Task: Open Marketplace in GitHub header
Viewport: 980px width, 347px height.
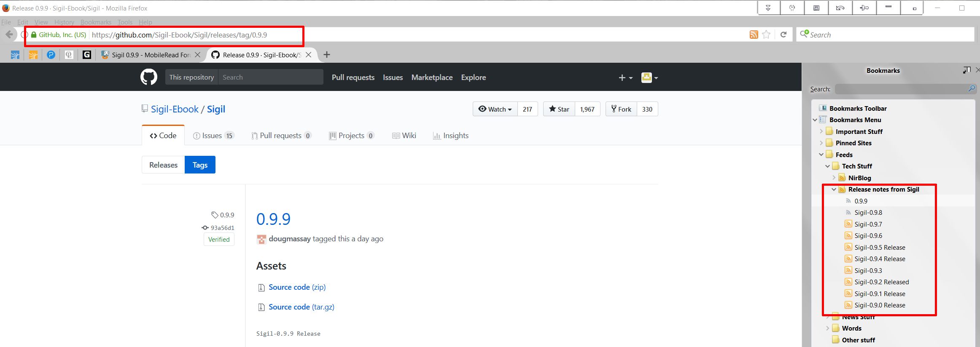Action: click(x=432, y=77)
